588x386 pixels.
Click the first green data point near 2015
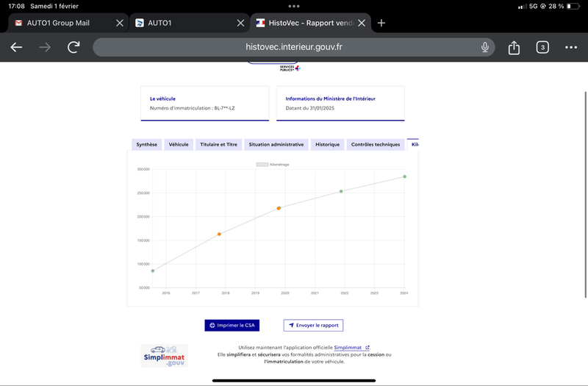pos(153,271)
